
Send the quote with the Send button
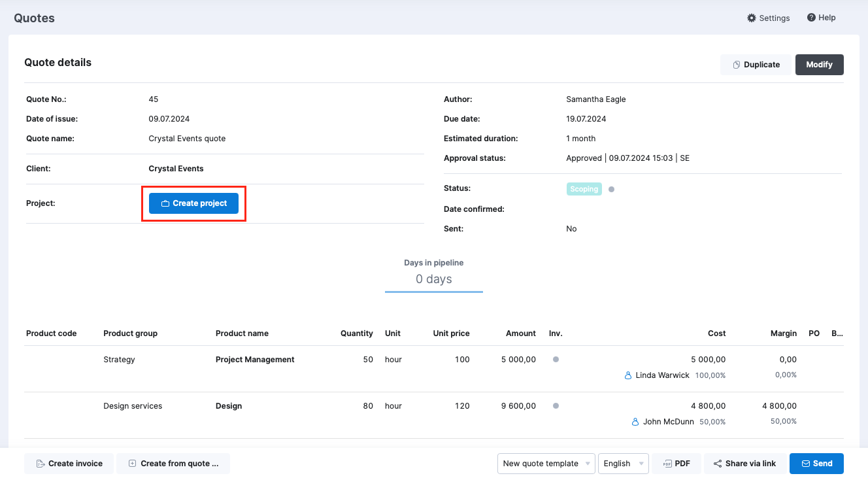(x=816, y=464)
